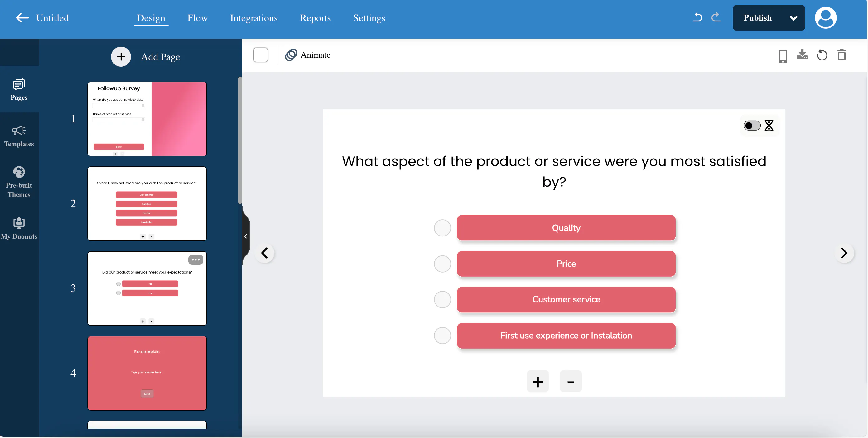The height and width of the screenshot is (438, 868).
Task: Open the Reports tab
Action: coord(316,18)
